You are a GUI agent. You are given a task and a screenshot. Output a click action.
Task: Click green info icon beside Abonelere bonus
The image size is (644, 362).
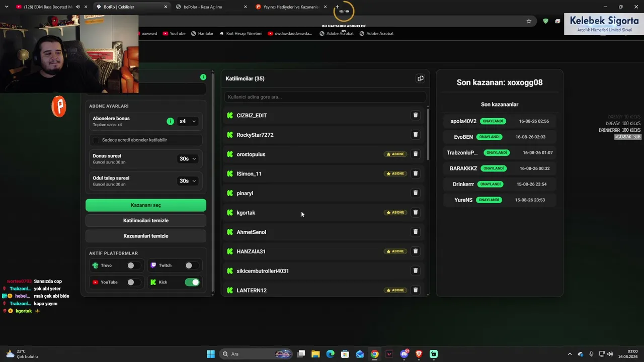click(x=170, y=121)
